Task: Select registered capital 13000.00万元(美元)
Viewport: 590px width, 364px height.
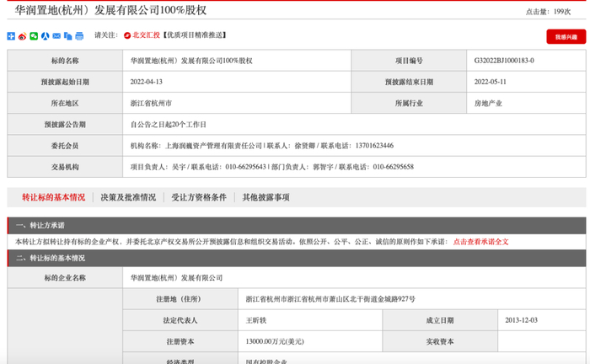Action: pos(275,341)
